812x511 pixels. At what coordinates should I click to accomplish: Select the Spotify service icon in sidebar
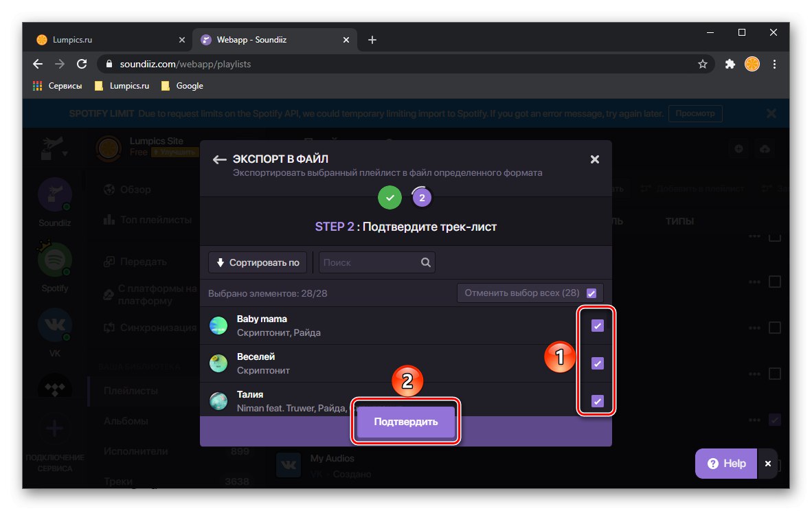(54, 260)
